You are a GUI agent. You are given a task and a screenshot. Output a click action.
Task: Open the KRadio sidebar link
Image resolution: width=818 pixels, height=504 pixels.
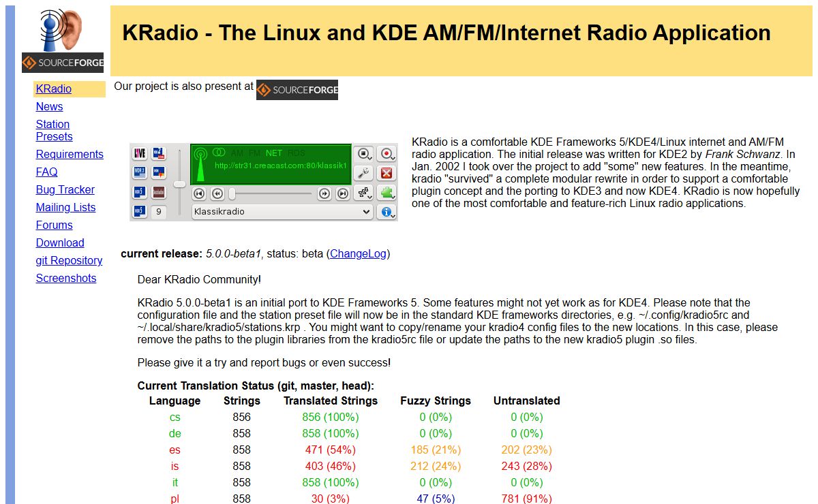[54, 89]
